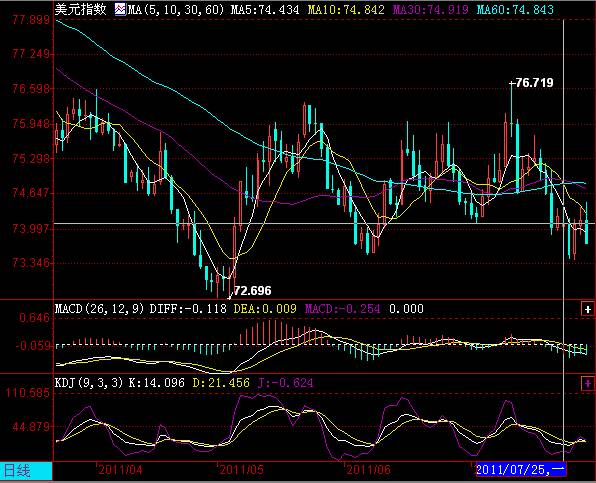Screen dimensions: 596x483
Task: Click the 2011/04 date axis label
Action: [x=120, y=470]
